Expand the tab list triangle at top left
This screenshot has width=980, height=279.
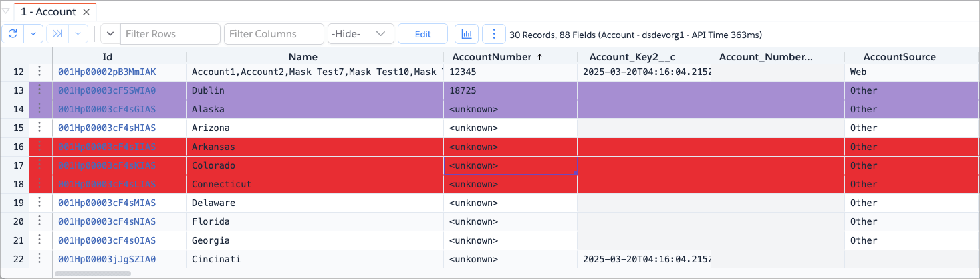[6, 12]
